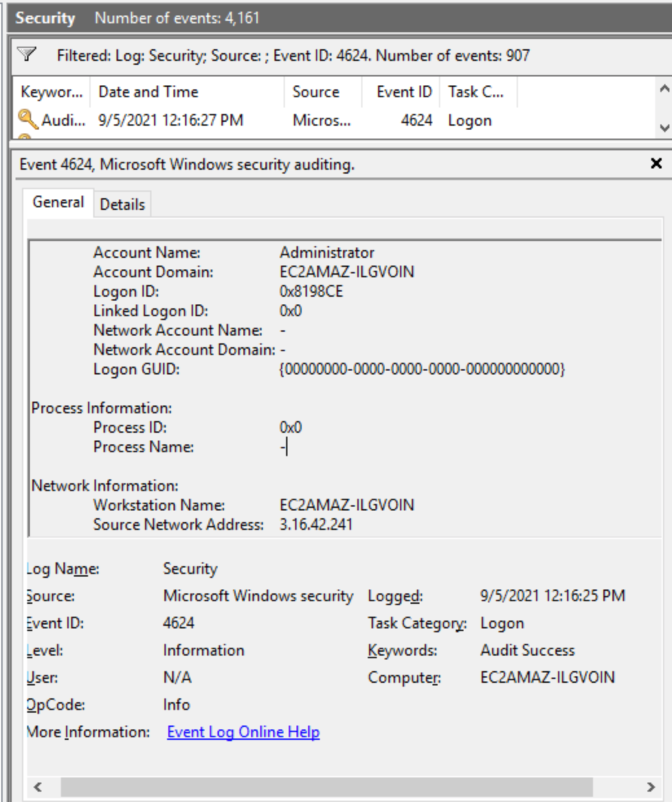Open Event Log Online Help link
Image resolution: width=672 pixels, height=802 pixels.
(x=243, y=732)
